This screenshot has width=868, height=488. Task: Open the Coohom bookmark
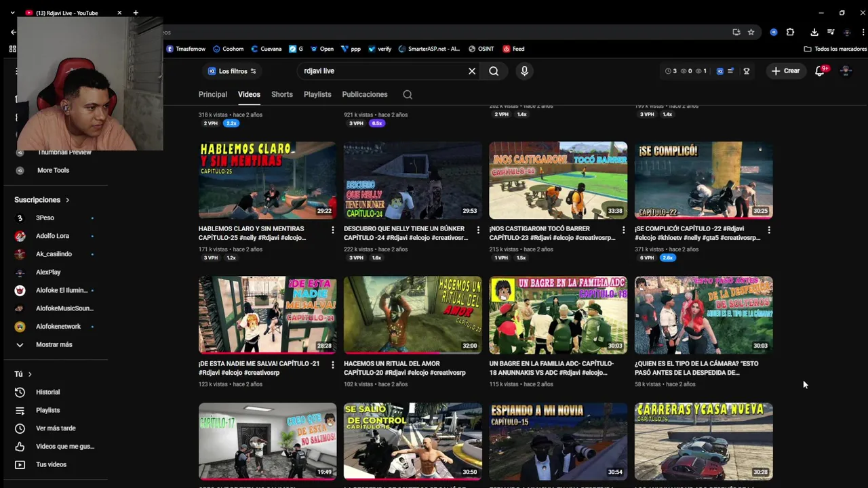[x=228, y=49]
